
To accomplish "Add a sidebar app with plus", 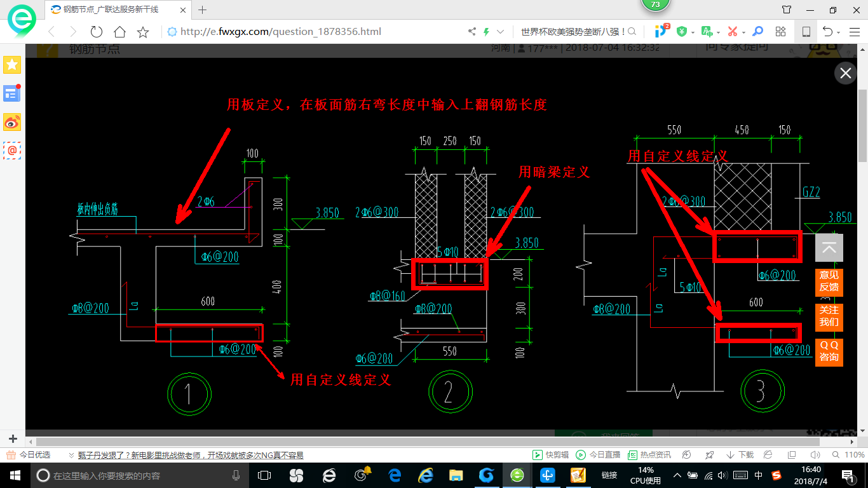I will click(x=13, y=439).
